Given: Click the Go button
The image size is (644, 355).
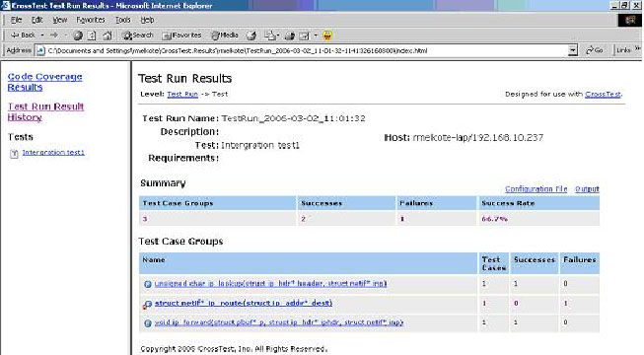Looking at the screenshot, I should 595,50.
